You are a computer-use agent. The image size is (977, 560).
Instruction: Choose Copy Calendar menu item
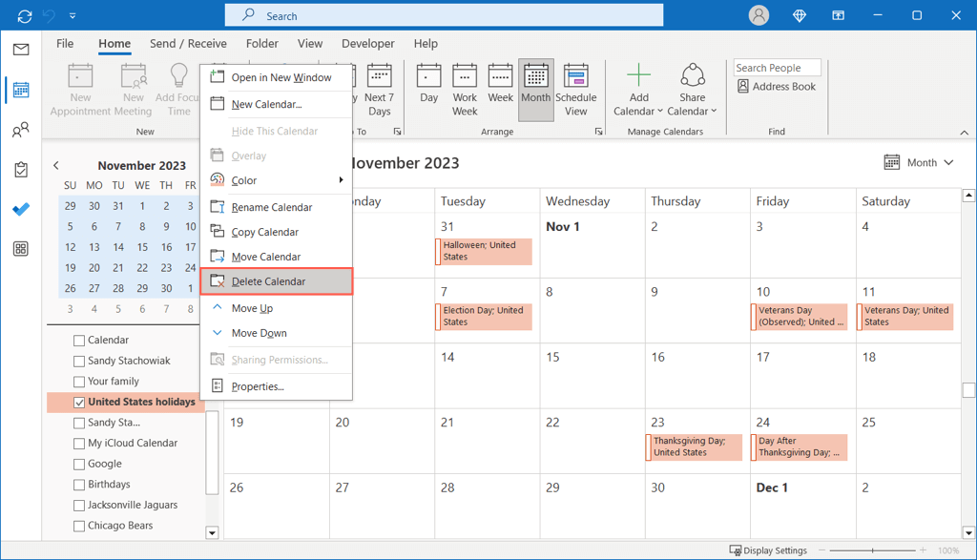[276, 232]
